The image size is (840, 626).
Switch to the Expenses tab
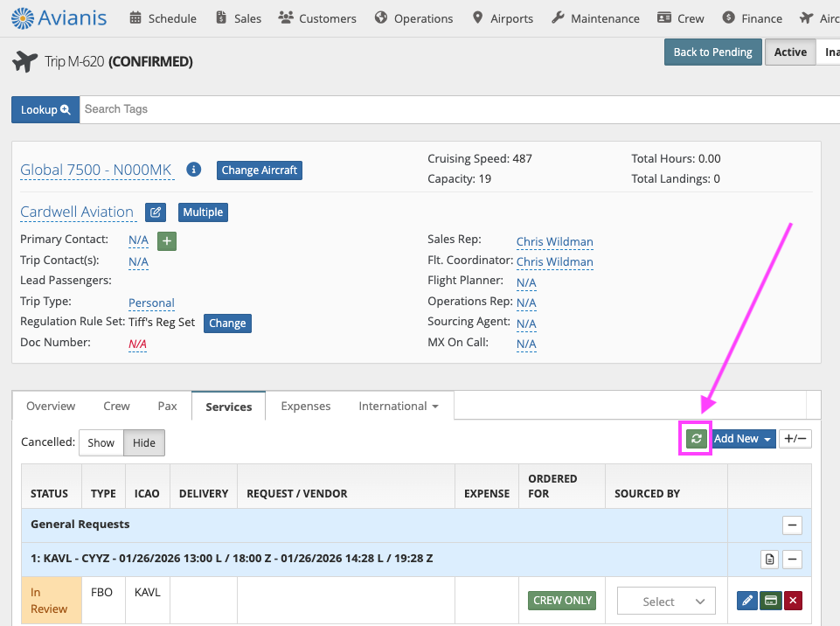[306, 406]
